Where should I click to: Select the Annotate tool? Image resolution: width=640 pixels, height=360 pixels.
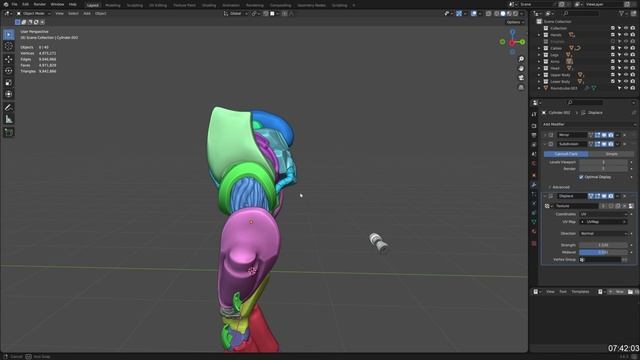coord(9,108)
